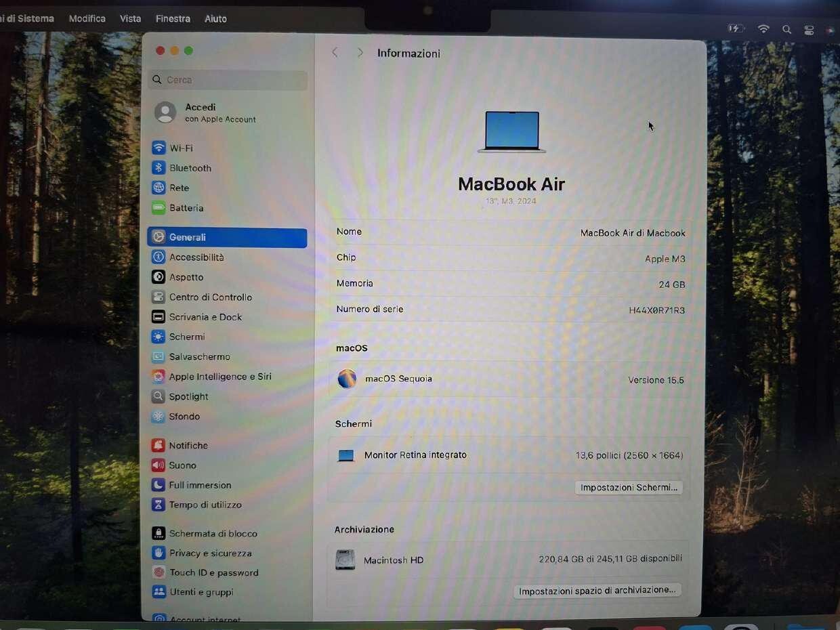Select the Generali sidebar item
Screen dimensions: 840x630
click(x=227, y=237)
